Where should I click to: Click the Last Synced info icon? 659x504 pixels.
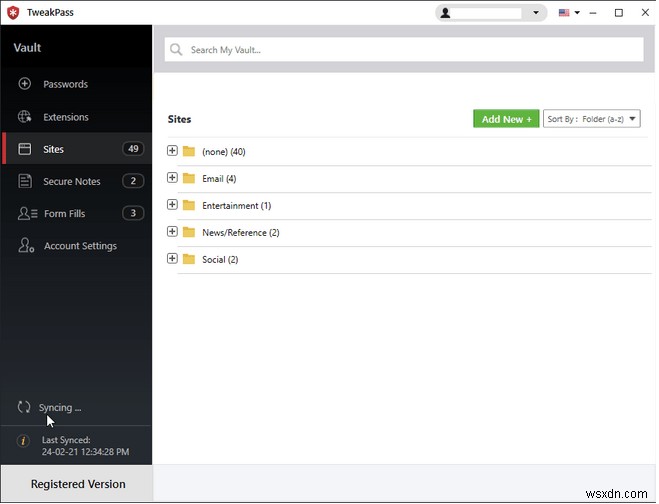(x=23, y=441)
